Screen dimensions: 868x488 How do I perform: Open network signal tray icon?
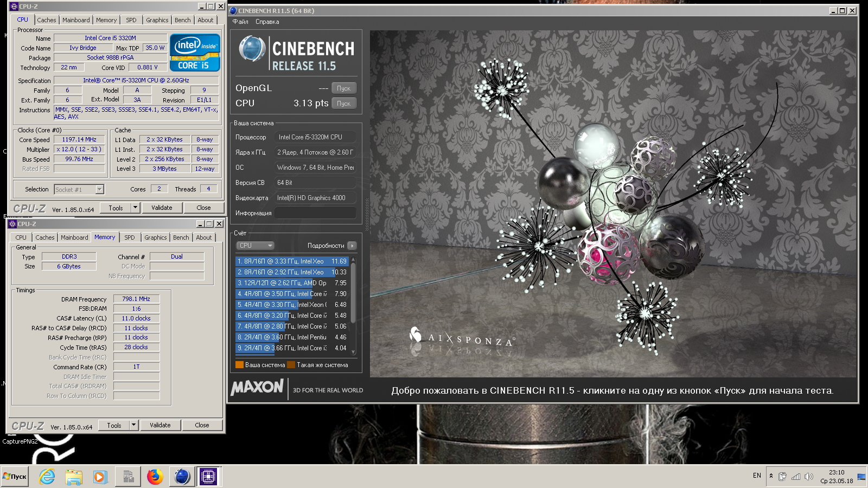point(796,477)
